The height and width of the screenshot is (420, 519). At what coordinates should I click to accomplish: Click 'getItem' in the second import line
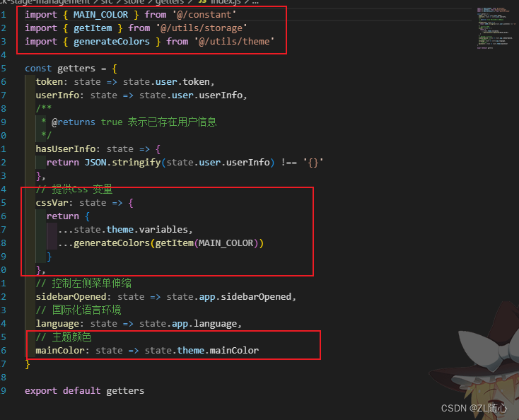pyautogui.click(x=93, y=28)
